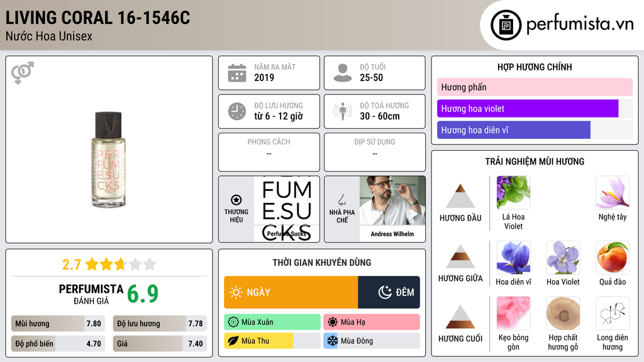Click the calendar icon beside Năm ra mắt
This screenshot has height=362, width=644.
pyautogui.click(x=237, y=73)
